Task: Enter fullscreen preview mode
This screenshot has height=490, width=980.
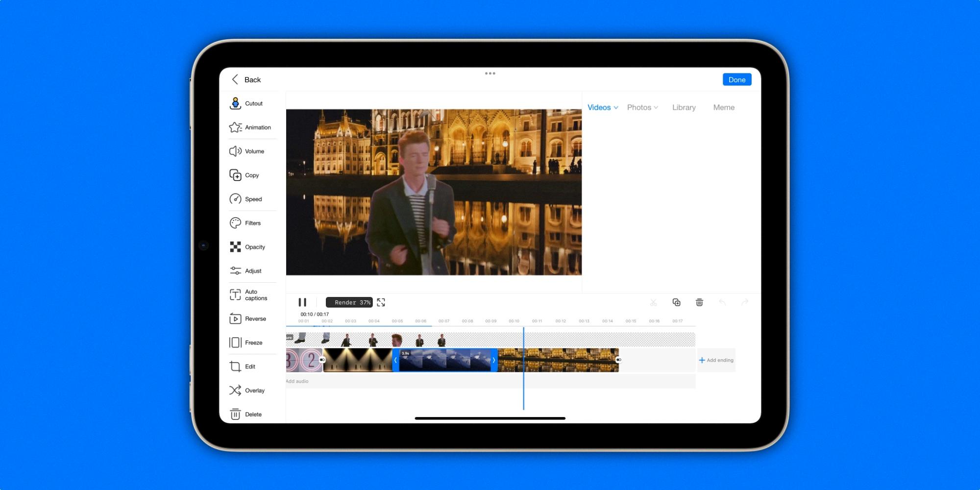Action: (381, 302)
